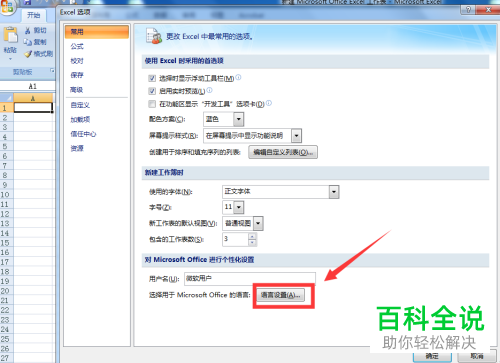Open the clipboard group dialog launcher
The width and height of the screenshot is (500, 363).
coord(52,71)
